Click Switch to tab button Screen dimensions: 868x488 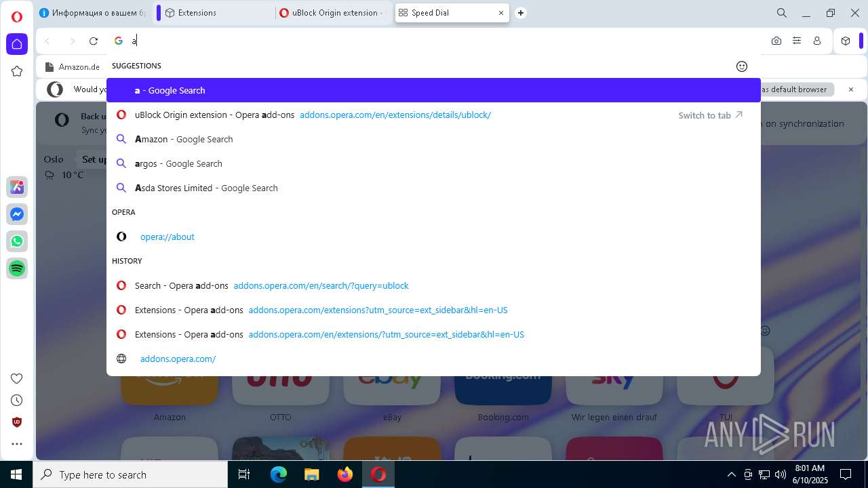click(711, 115)
